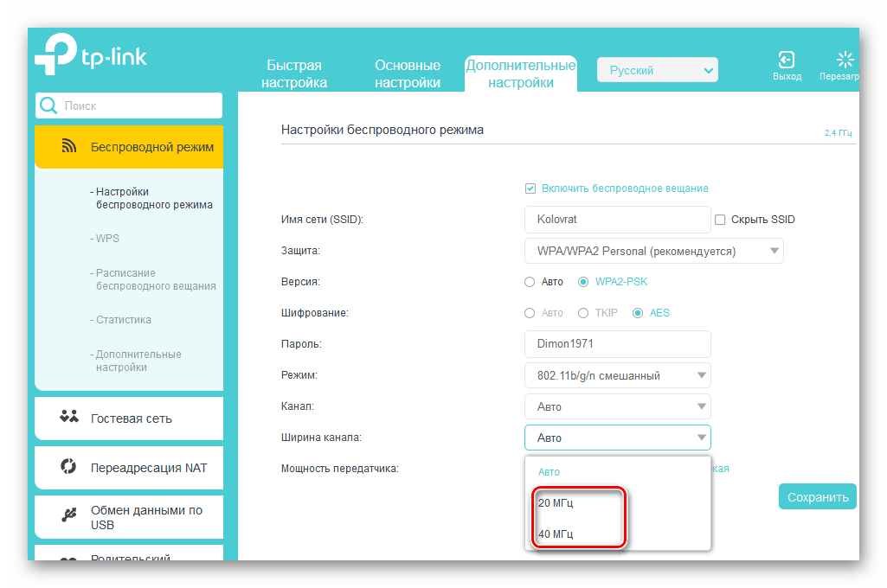The image size is (887, 588).
Task: Click the Поиск search field
Action: pos(129,105)
